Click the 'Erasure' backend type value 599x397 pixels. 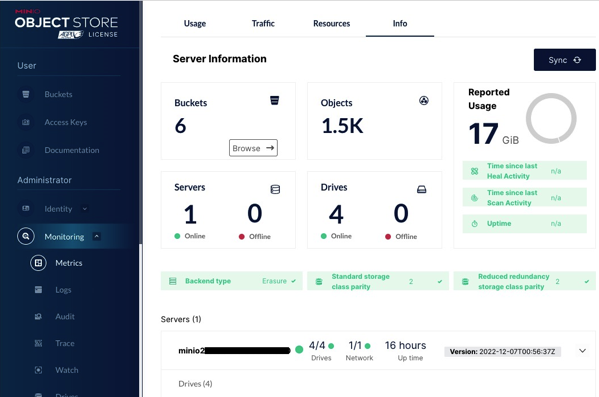click(274, 281)
